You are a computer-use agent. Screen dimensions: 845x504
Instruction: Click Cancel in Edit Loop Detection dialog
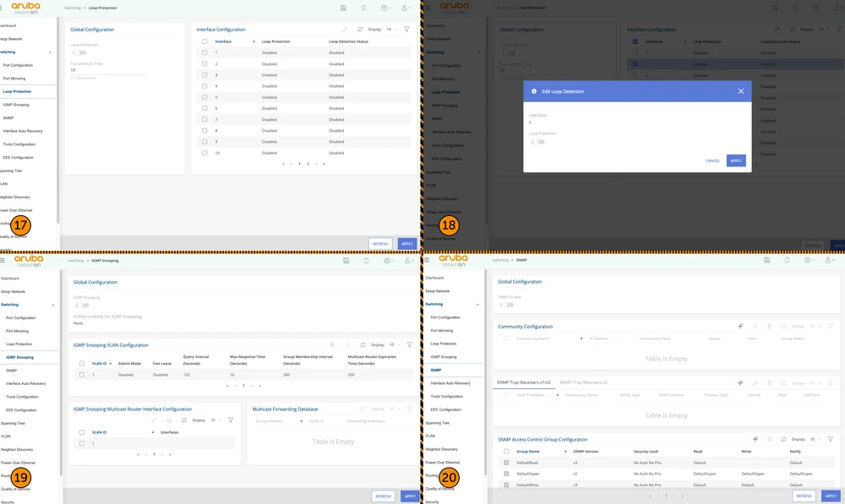[712, 160]
